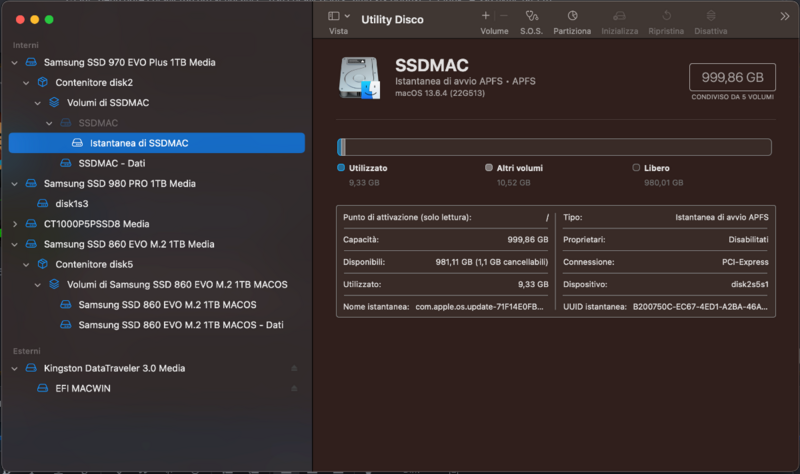
Task: Click Nome istantanea value com.apple.os.update
Action: point(479,307)
